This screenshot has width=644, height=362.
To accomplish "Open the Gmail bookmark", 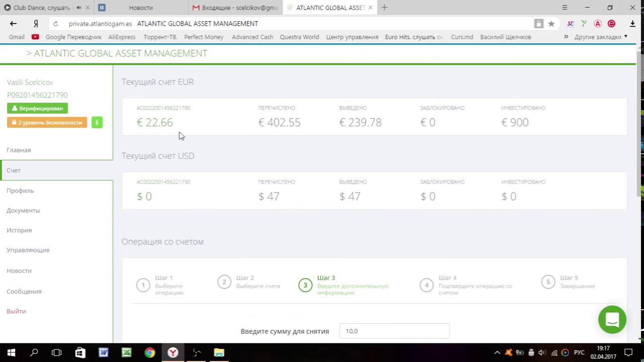I will [17, 37].
